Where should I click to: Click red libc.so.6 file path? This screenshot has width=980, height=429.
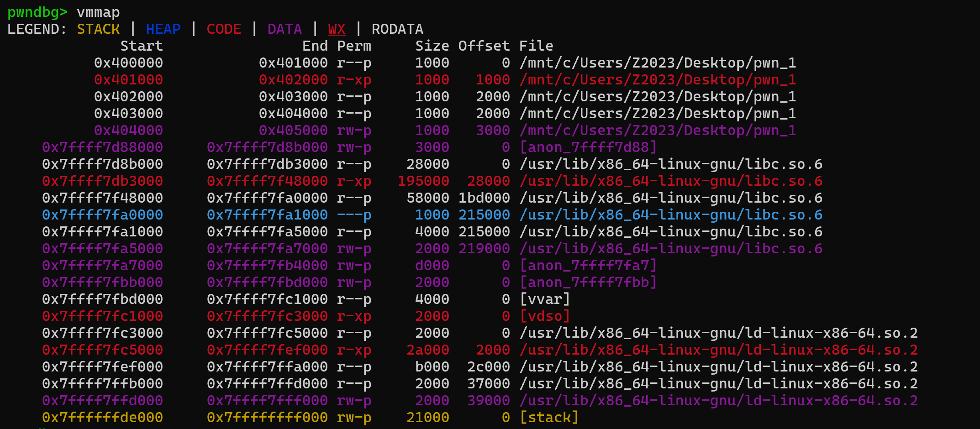[x=671, y=181]
